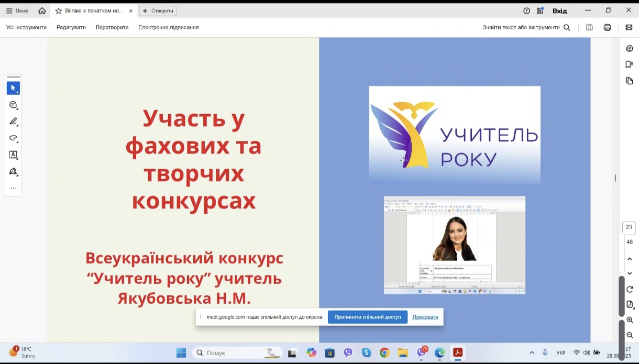Click Припинити спільний доступ button
This screenshot has width=639, height=364.
pyautogui.click(x=367, y=317)
